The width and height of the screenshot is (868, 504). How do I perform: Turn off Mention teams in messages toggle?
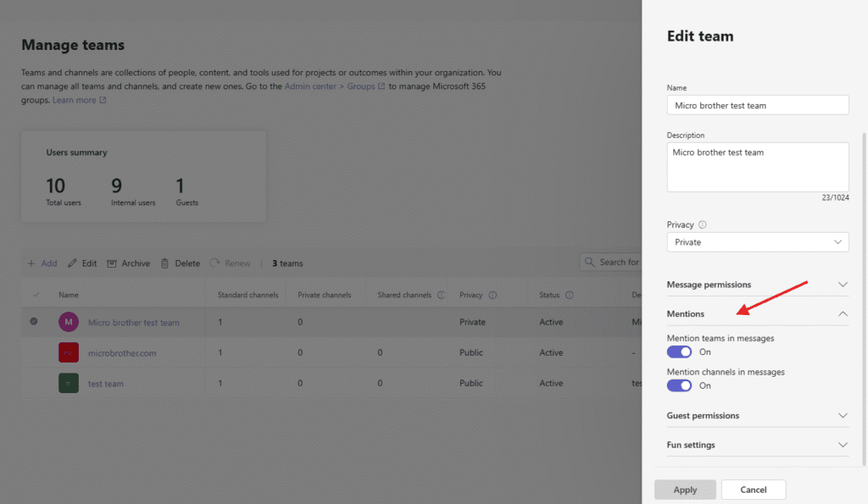(680, 352)
